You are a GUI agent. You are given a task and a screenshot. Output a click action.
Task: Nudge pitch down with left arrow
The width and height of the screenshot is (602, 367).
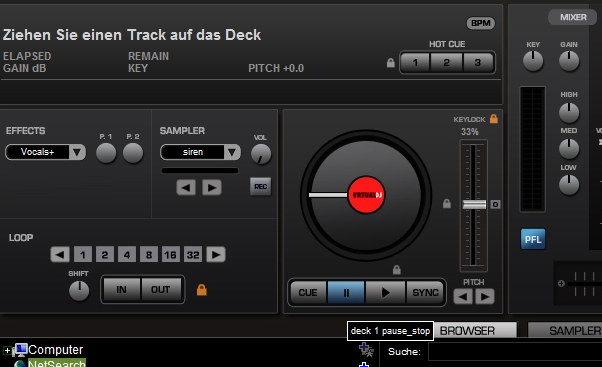[463, 296]
